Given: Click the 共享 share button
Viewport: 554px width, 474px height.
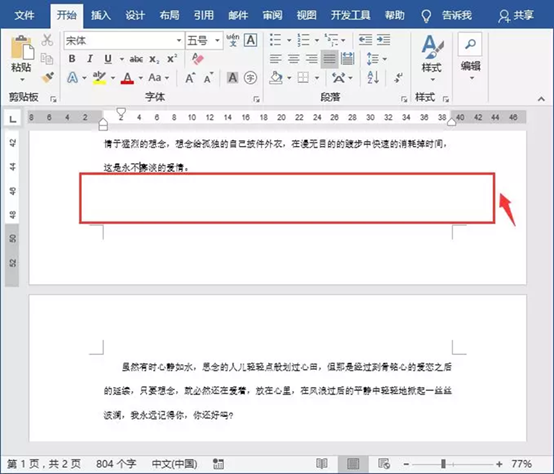Looking at the screenshot, I should point(515,16).
